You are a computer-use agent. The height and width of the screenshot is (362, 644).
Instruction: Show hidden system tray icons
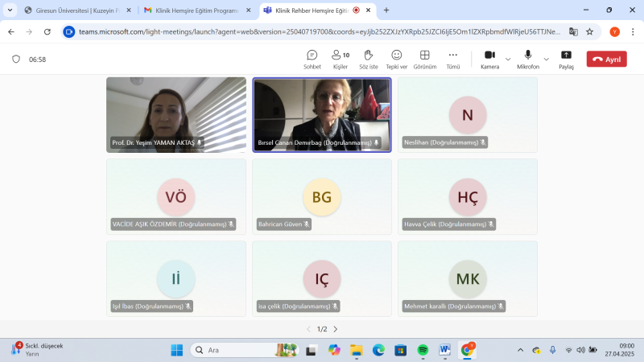pyautogui.click(x=520, y=350)
